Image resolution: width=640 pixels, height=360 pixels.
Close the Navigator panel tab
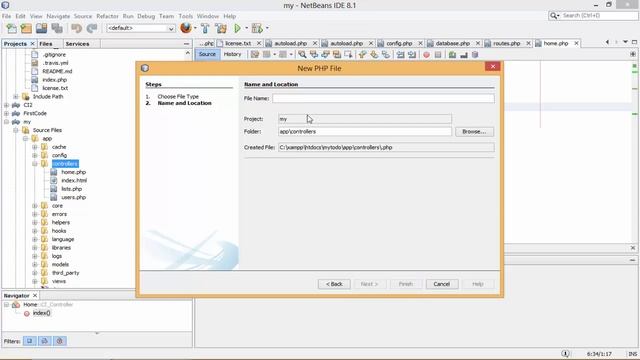click(35, 296)
